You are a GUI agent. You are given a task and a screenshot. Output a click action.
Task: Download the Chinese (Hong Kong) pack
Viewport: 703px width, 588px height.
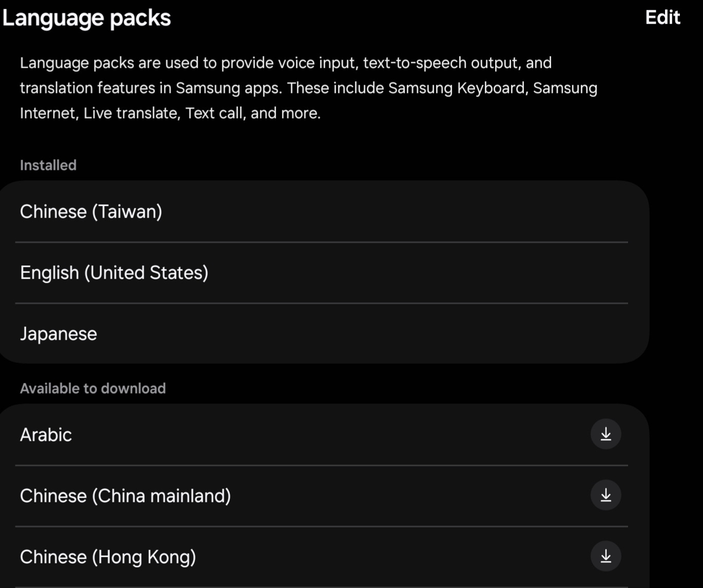click(606, 556)
